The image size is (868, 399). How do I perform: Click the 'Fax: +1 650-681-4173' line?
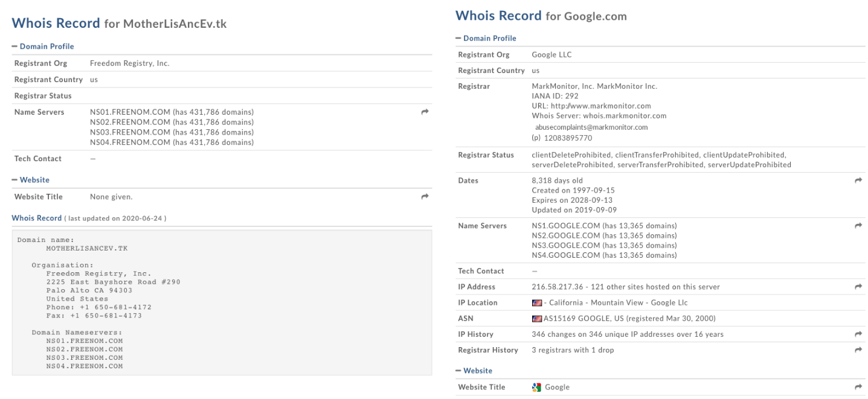pos(94,316)
